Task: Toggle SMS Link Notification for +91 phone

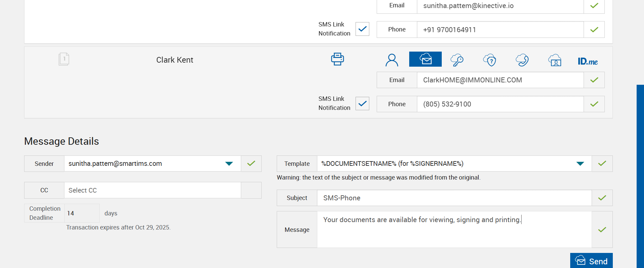Action: click(x=362, y=29)
